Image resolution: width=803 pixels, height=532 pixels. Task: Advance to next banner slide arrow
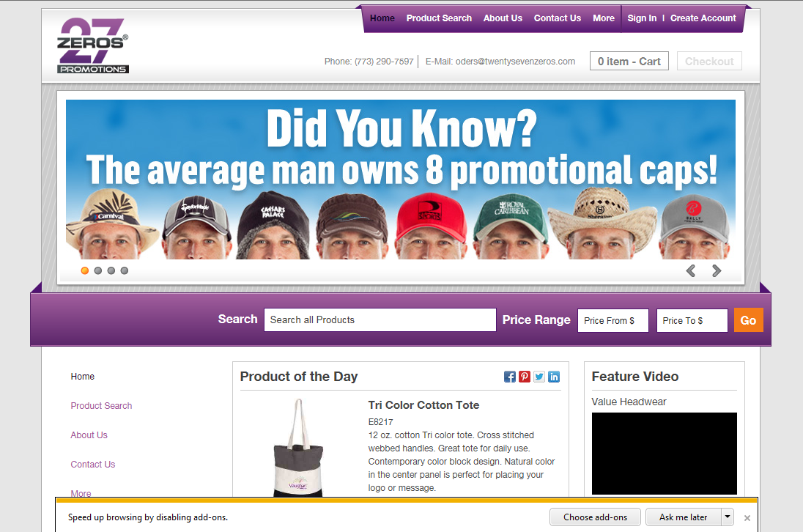click(717, 271)
